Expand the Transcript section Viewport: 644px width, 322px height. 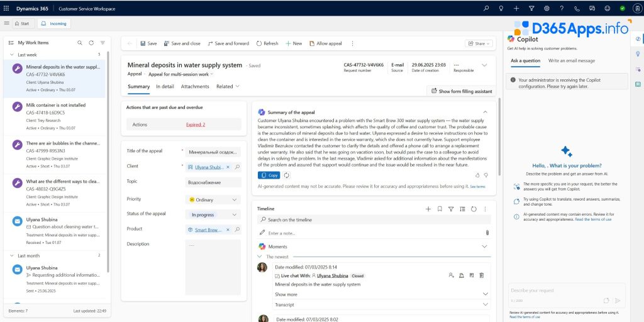click(486, 305)
